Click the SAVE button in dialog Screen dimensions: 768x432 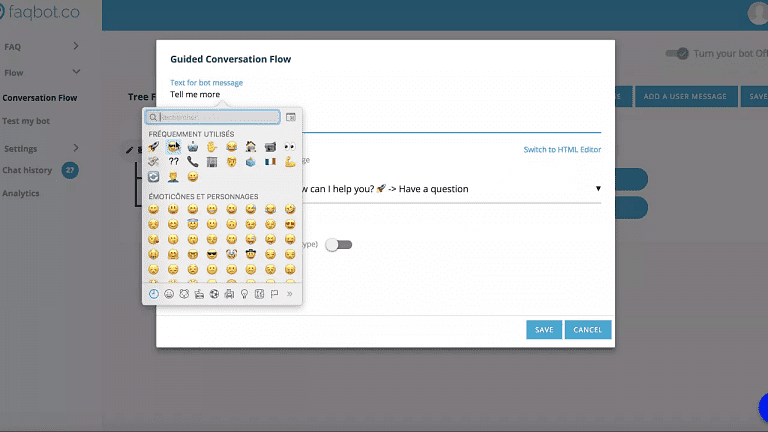point(544,330)
